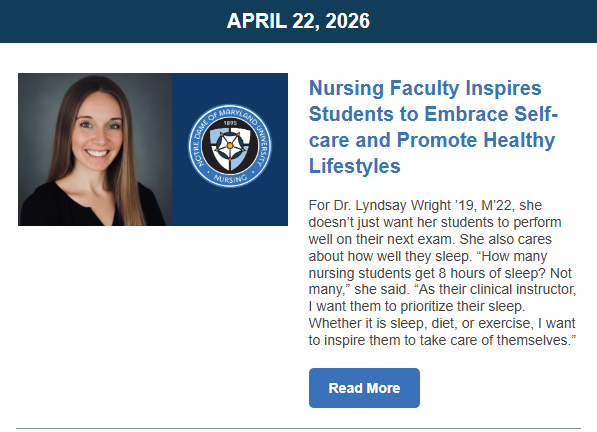Select the April 22, 2026 date heading
Image resolution: width=597 pixels, height=432 pixels.
298,21
